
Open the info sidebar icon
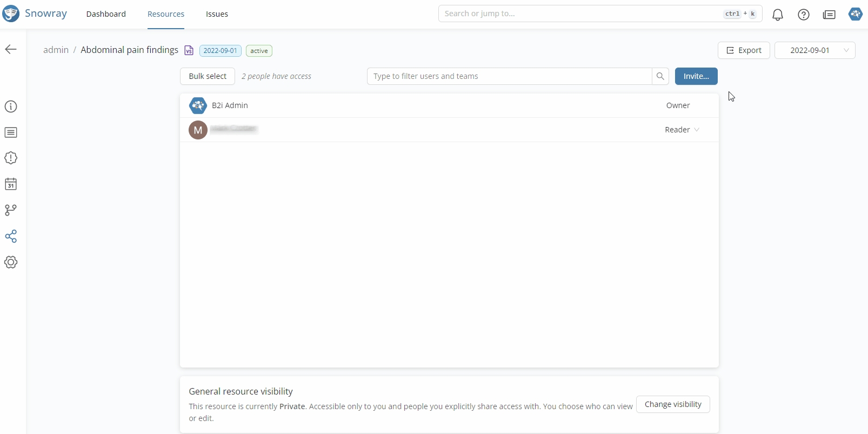coord(11,107)
